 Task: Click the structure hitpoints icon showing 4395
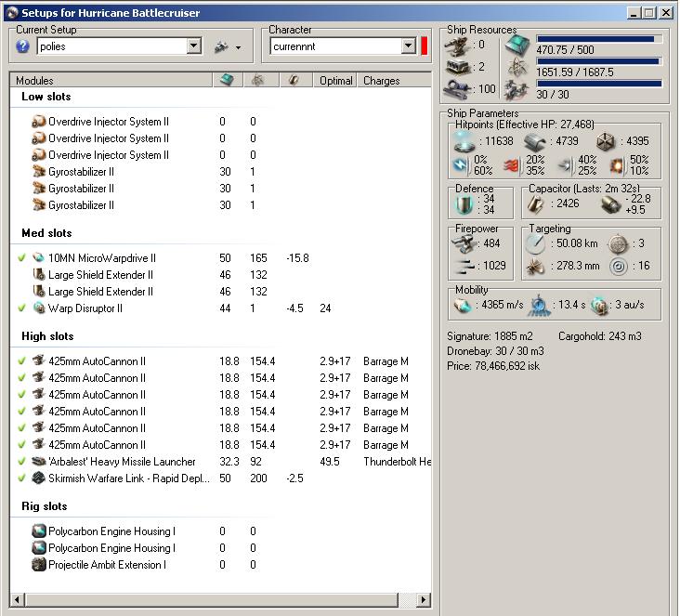coord(606,141)
